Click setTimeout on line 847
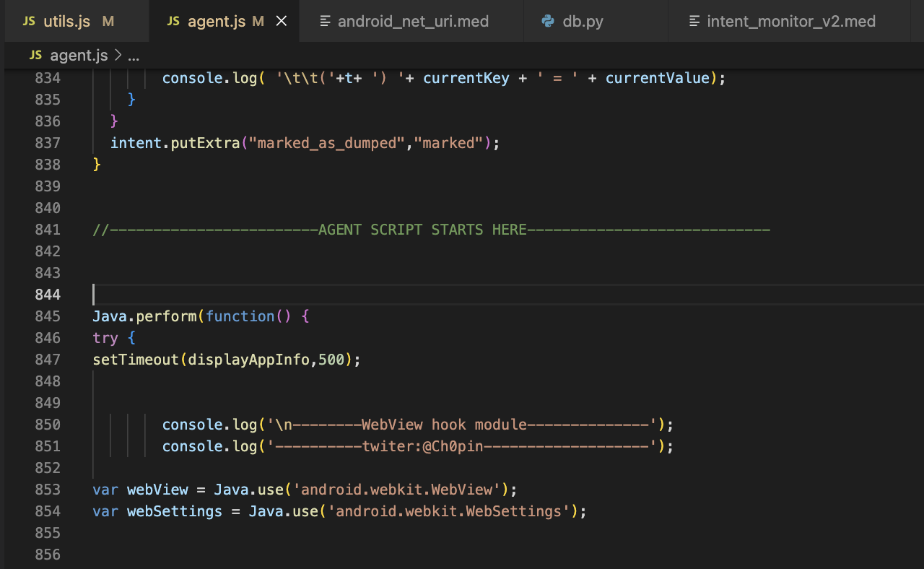Viewport: 924px width, 569px height. click(x=136, y=360)
